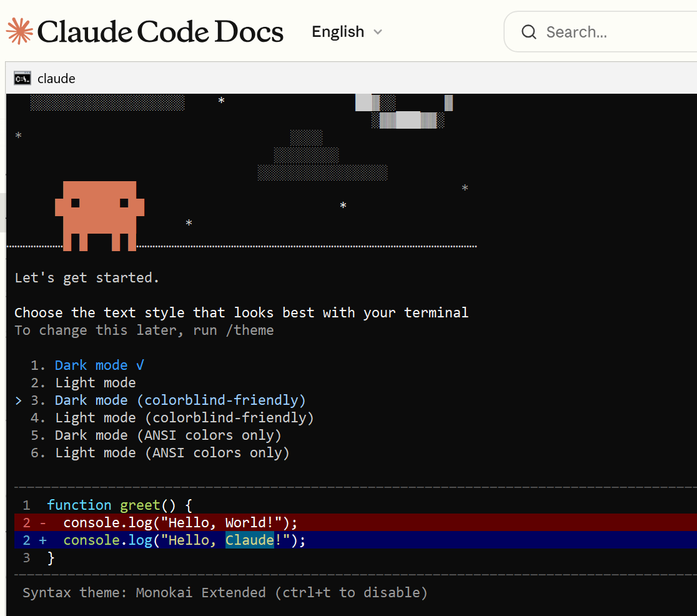Screen dimensions: 697x616
Task: Click the "Choose the text style" heading
Action: point(241,312)
